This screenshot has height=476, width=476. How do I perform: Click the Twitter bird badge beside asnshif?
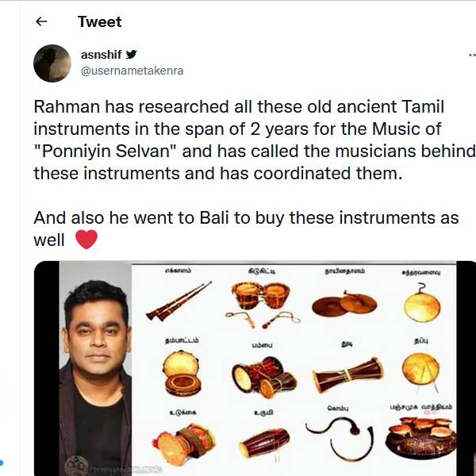click(x=132, y=55)
